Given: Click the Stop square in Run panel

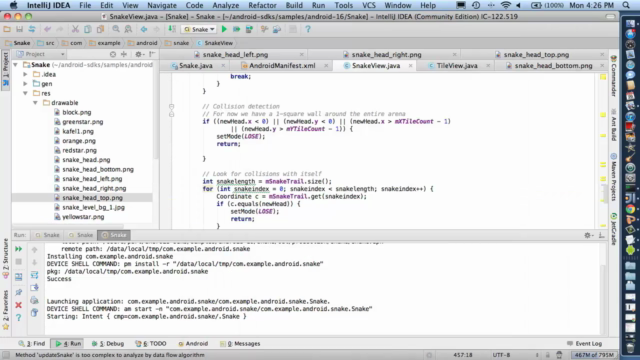Looking at the screenshot, I should click(x=18, y=262).
